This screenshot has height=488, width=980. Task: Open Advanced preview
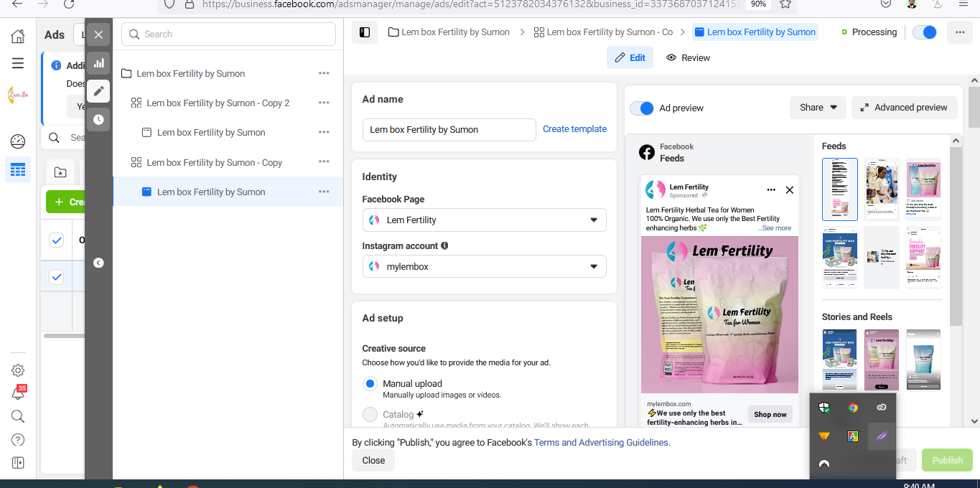pyautogui.click(x=905, y=108)
